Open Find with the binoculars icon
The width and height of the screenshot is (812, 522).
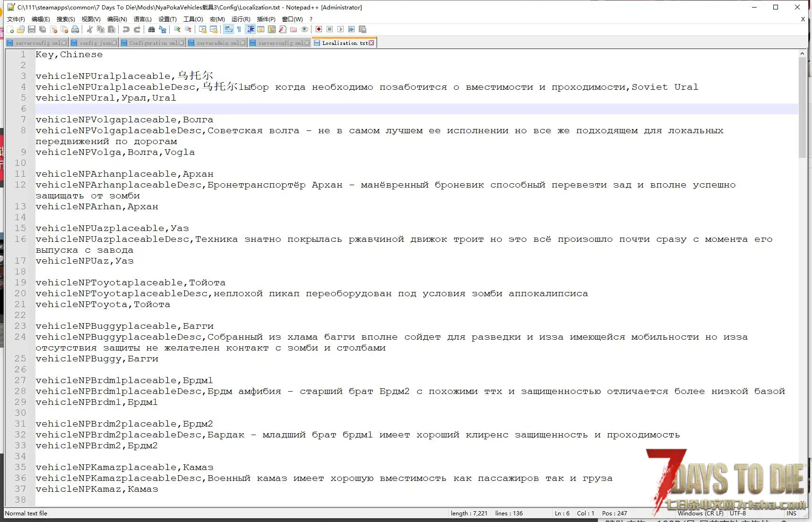tap(151, 29)
